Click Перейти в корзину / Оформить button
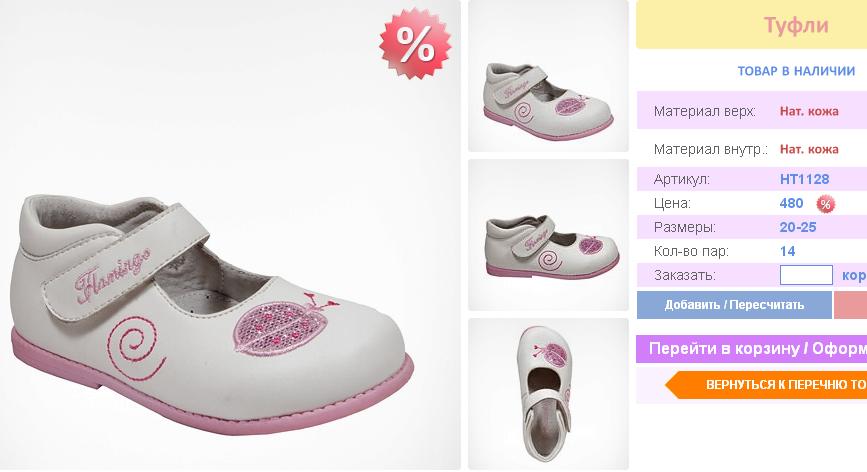Viewport: 867px width, 472px height. coord(751,349)
